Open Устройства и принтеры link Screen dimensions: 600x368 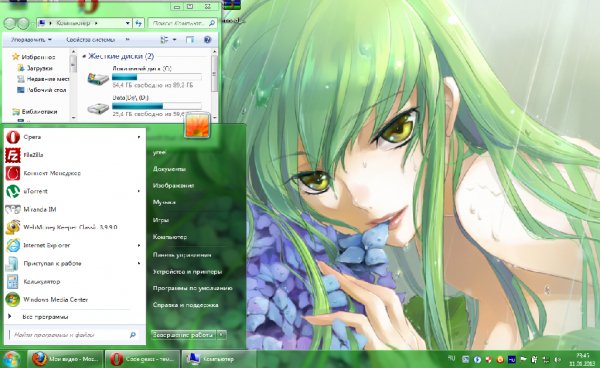187,272
